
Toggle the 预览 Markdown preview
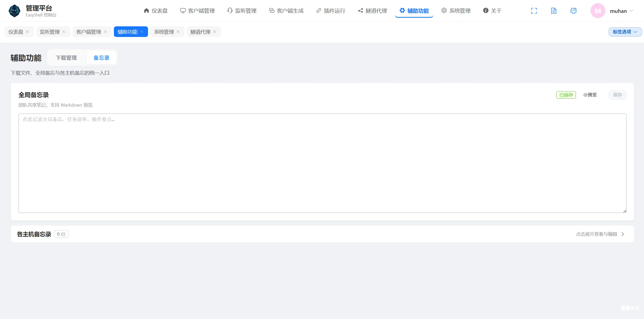click(x=590, y=95)
